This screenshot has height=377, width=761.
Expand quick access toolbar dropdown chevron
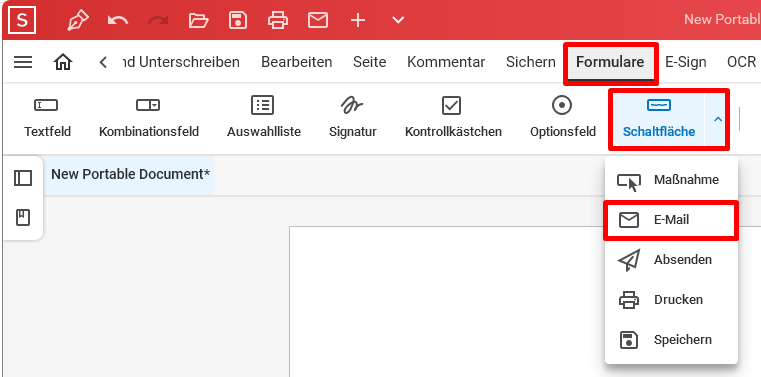[398, 20]
